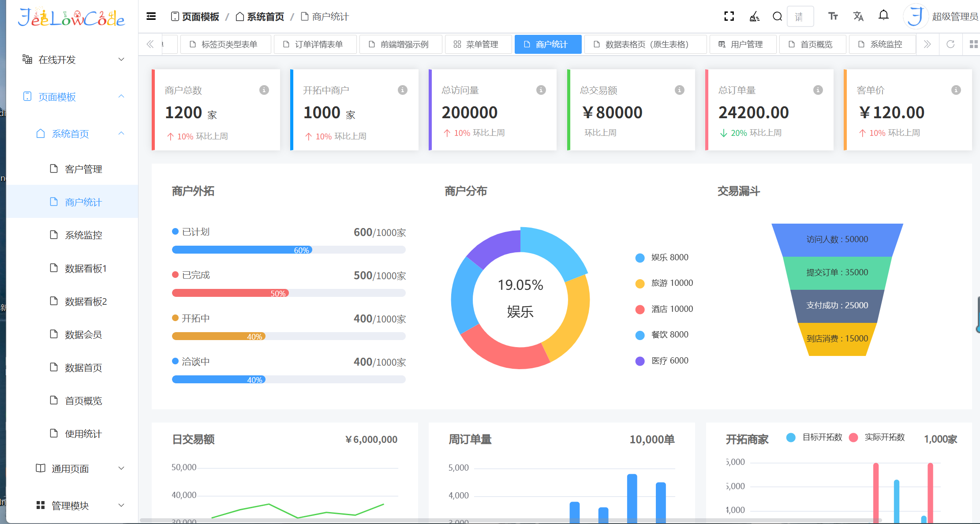Collapse the 页面模板 sidebar menu
This screenshot has height=524, width=980.
click(73, 97)
